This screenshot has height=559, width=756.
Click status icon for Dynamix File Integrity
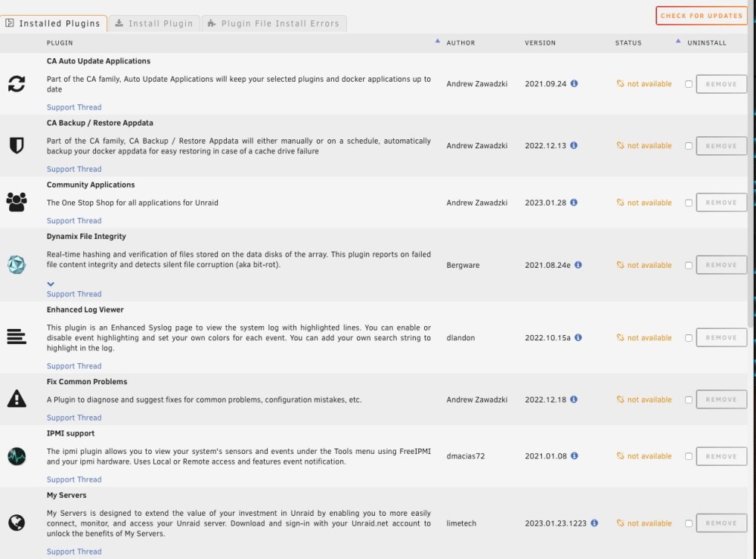click(x=620, y=265)
